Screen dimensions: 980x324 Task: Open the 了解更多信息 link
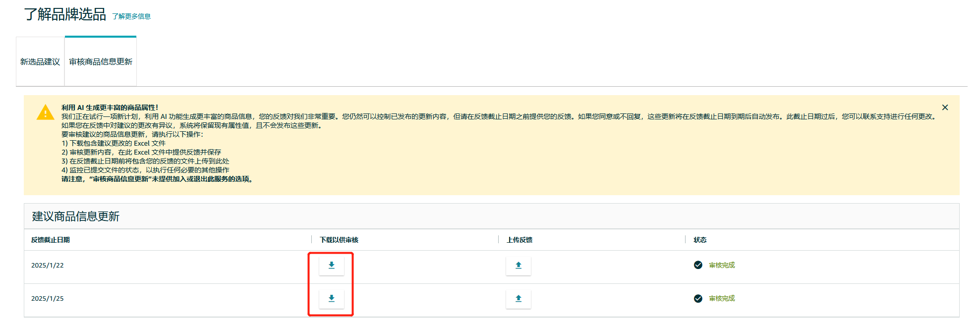pos(131,16)
